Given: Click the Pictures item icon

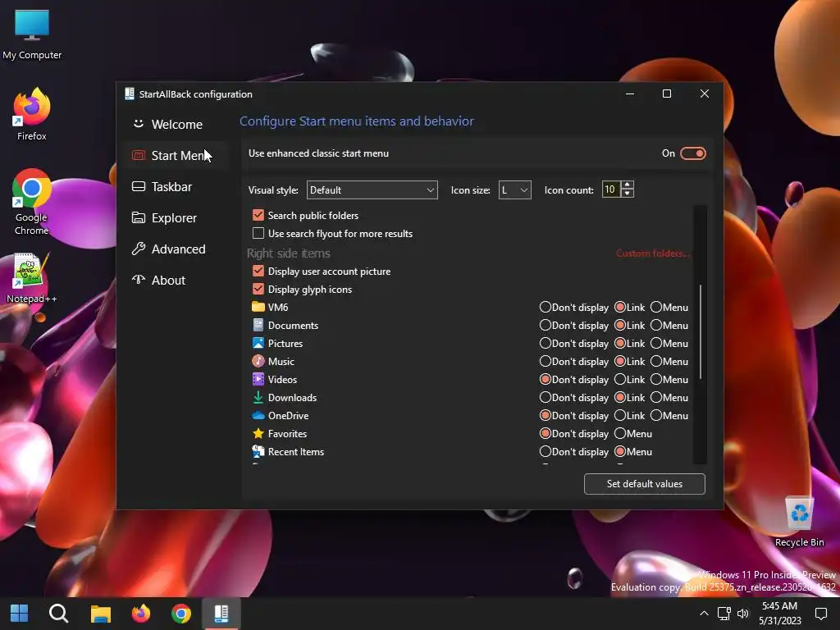Looking at the screenshot, I should tap(258, 343).
